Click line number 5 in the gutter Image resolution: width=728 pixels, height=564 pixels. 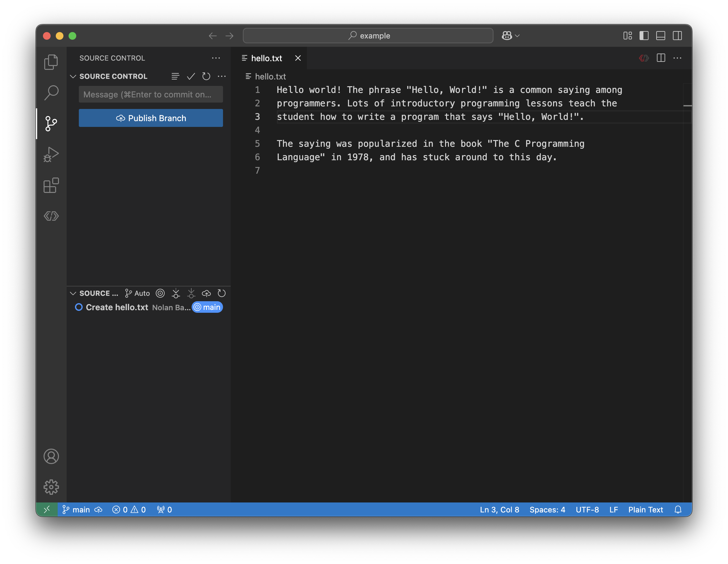(257, 144)
